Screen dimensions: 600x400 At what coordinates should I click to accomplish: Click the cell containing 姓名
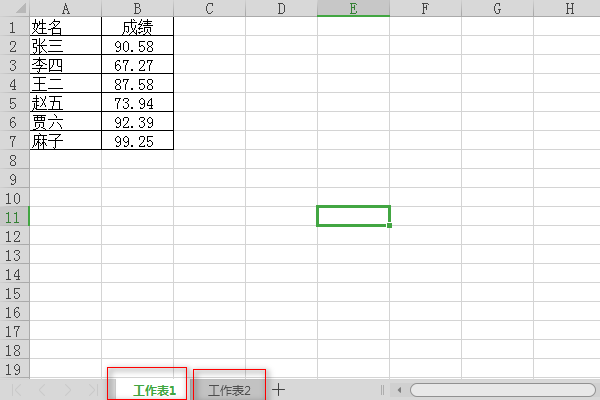point(65,26)
